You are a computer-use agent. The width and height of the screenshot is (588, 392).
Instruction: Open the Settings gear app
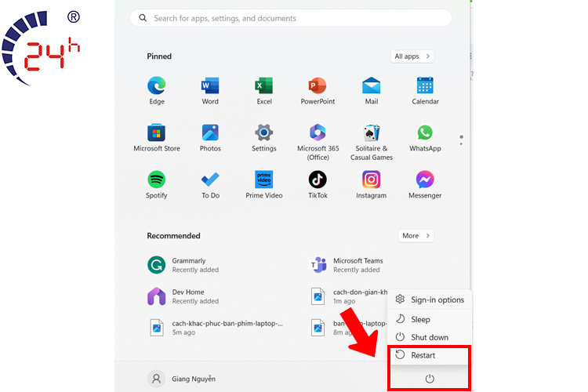pos(264,137)
